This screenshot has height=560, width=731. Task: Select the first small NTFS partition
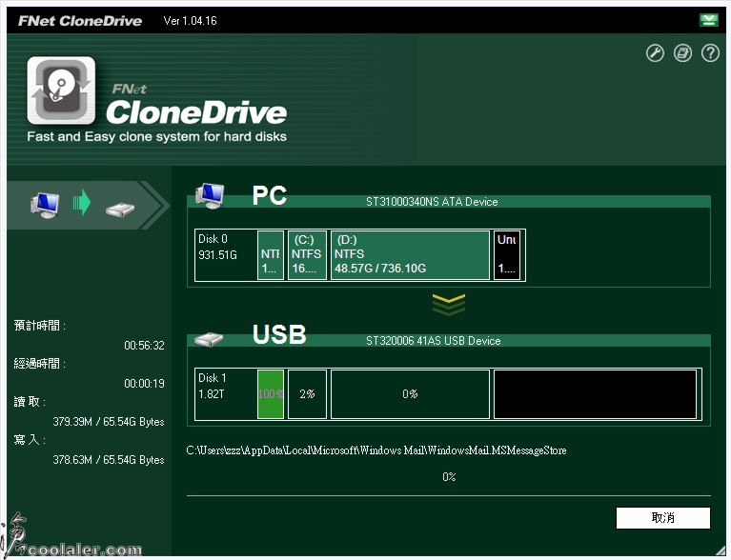tap(271, 255)
